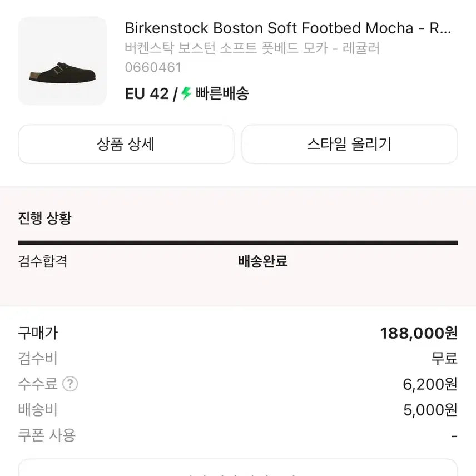Tap the 무료 inspection fee value
The width and height of the screenshot is (476, 476).
coord(444,358)
